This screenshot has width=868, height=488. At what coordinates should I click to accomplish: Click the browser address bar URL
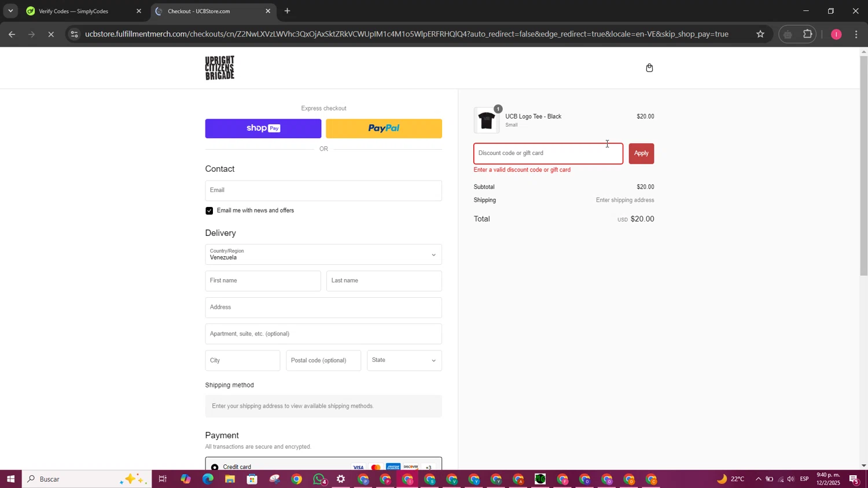click(x=406, y=34)
